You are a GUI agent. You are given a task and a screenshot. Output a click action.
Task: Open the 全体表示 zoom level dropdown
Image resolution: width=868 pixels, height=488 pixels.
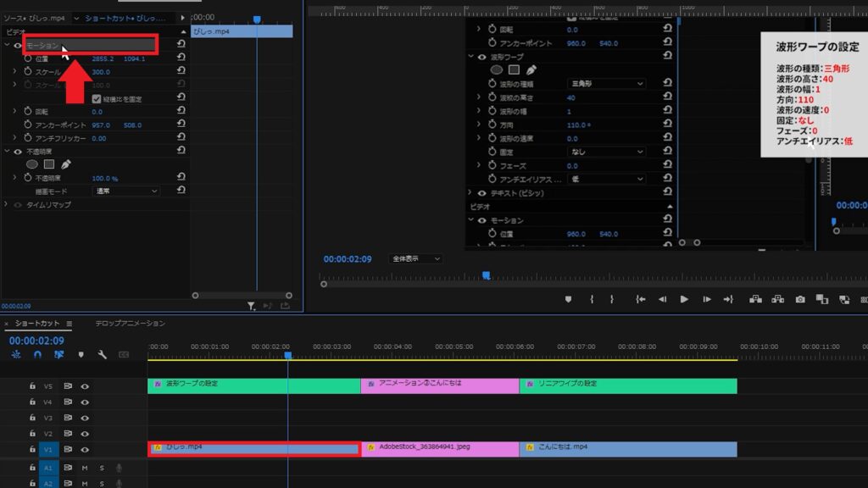pos(415,258)
